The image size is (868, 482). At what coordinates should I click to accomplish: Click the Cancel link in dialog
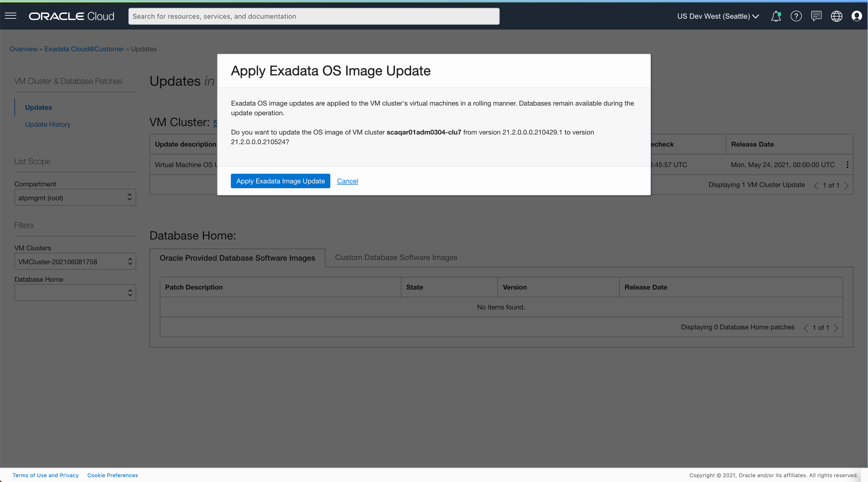(348, 181)
